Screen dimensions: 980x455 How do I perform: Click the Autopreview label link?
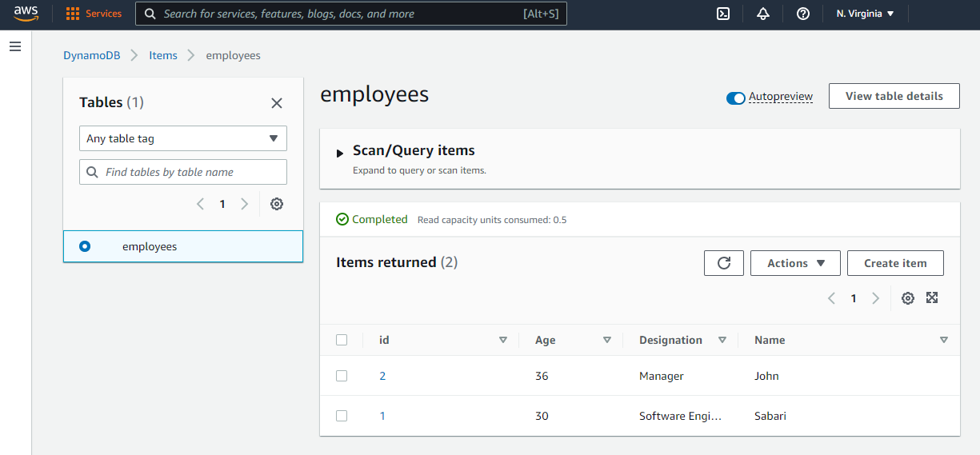[x=781, y=97]
